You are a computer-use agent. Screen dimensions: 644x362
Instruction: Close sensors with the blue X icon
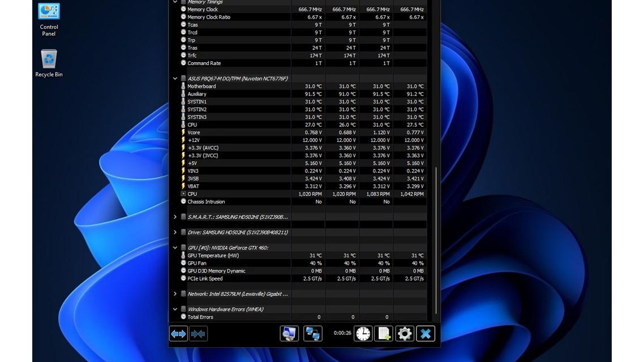tap(426, 334)
